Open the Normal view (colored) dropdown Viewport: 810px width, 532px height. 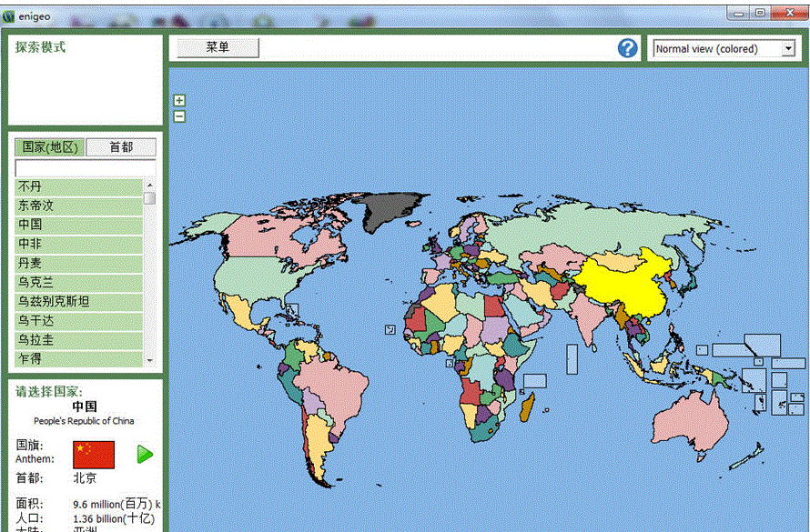pyautogui.click(x=724, y=49)
